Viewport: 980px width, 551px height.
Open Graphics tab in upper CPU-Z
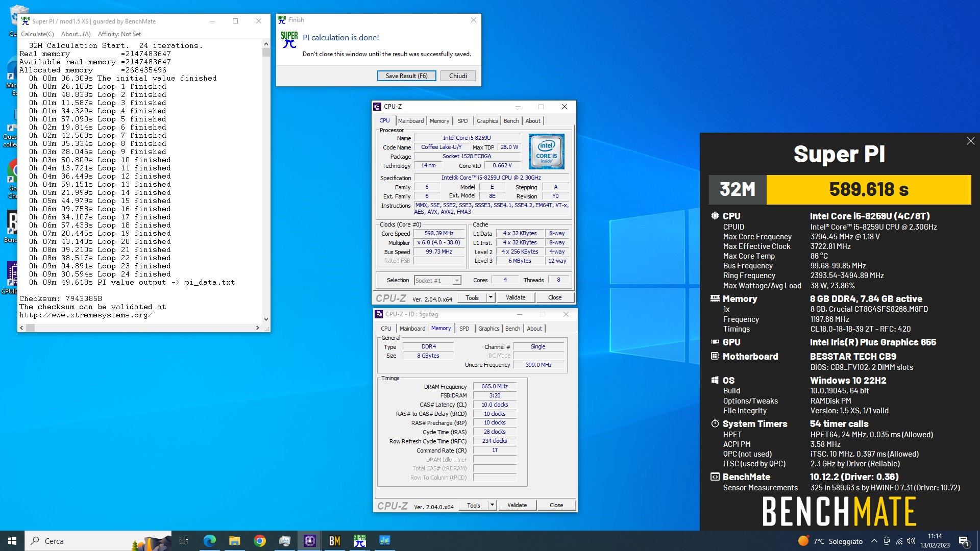coord(487,121)
